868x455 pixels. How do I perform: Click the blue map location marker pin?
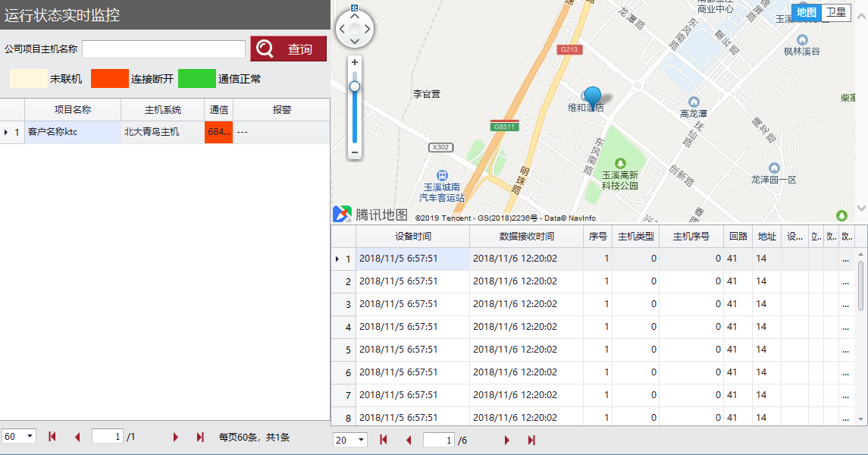593,96
